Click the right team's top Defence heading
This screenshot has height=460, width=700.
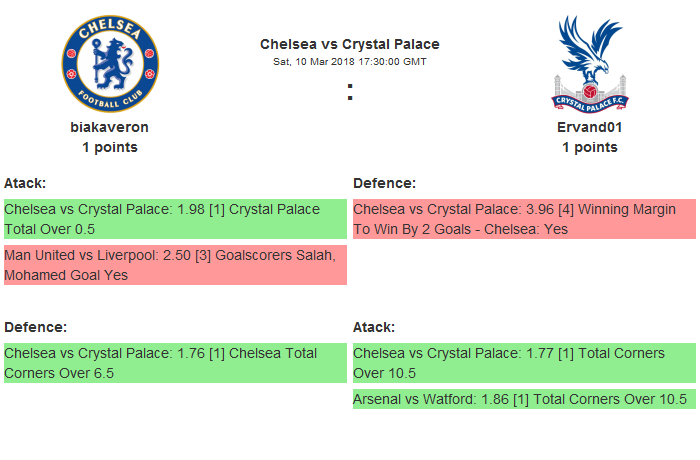pos(384,183)
